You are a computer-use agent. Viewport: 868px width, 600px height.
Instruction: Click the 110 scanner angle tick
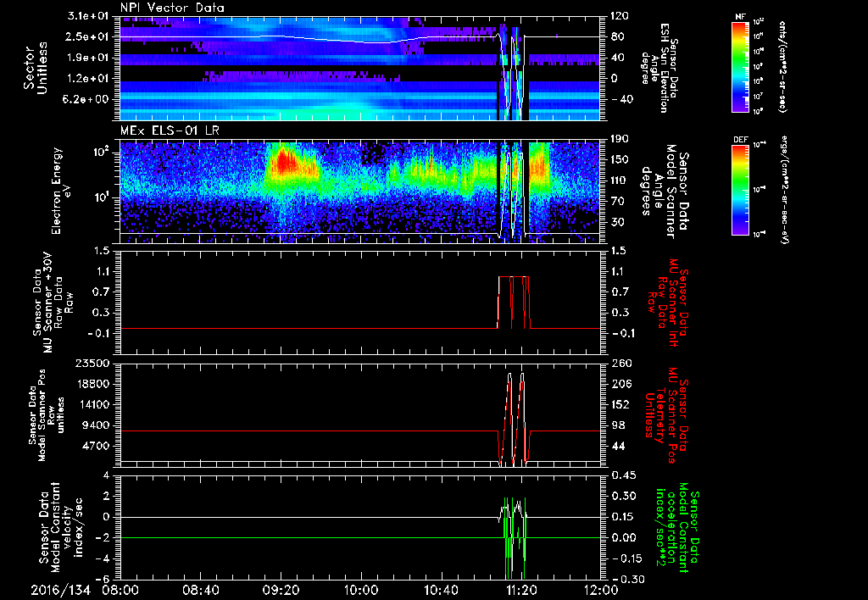point(620,181)
